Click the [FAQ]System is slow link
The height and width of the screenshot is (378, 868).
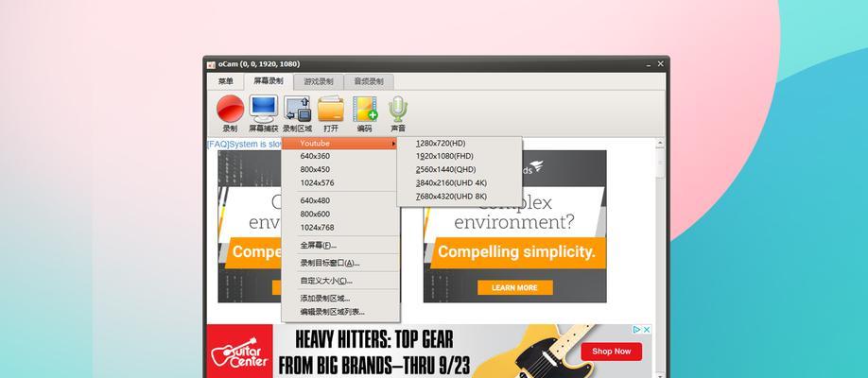click(244, 144)
